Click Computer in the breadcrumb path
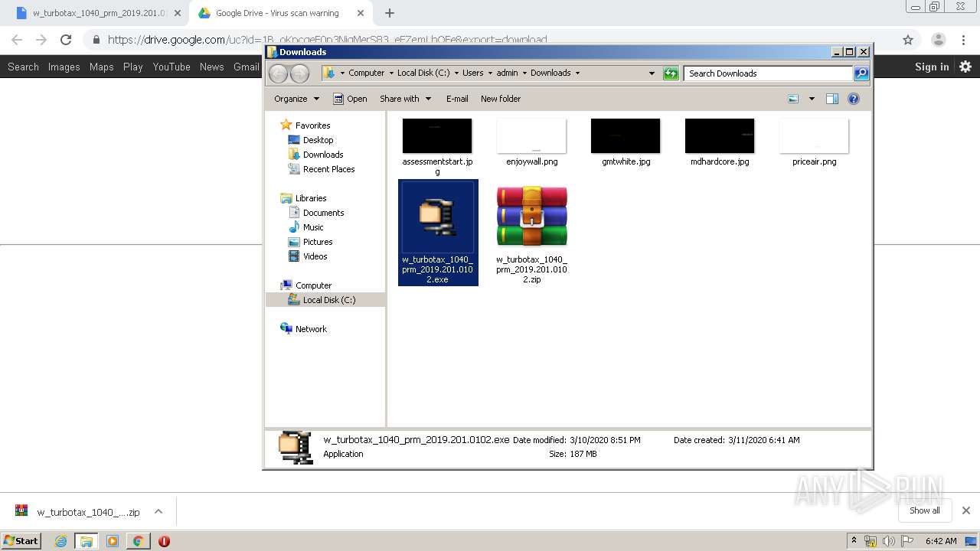Viewport: 980px width, 551px height. pos(366,73)
